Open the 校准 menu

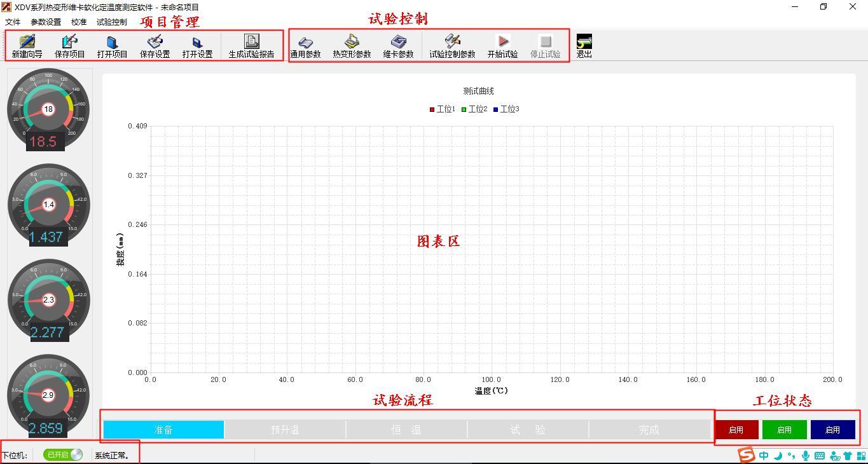tap(79, 22)
